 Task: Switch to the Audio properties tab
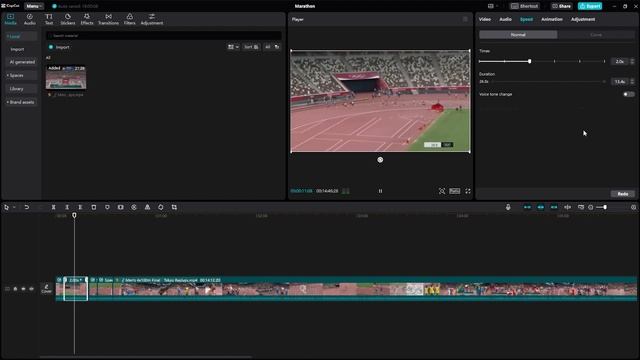click(505, 19)
